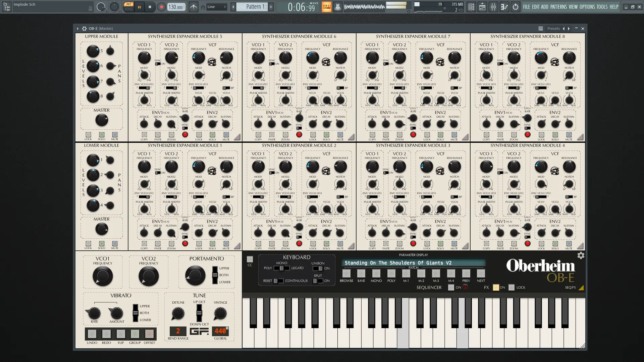Toggle the metronome icon
The image size is (644, 362).
193,7
